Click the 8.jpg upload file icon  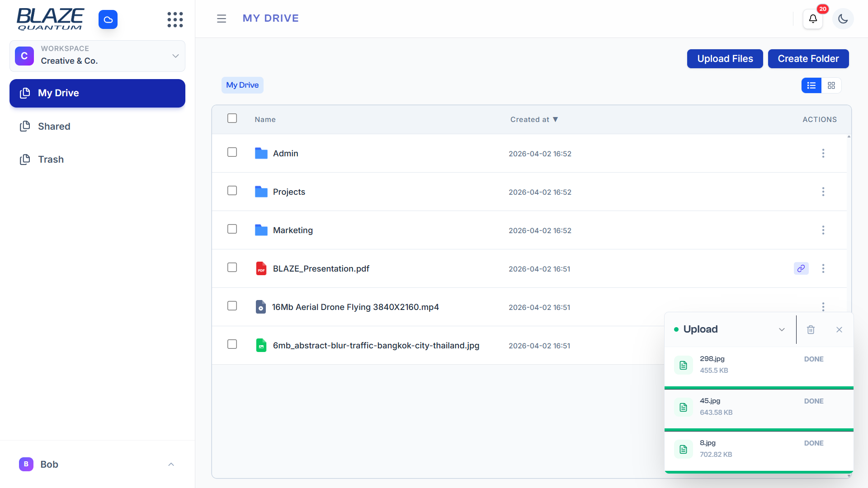684,449
